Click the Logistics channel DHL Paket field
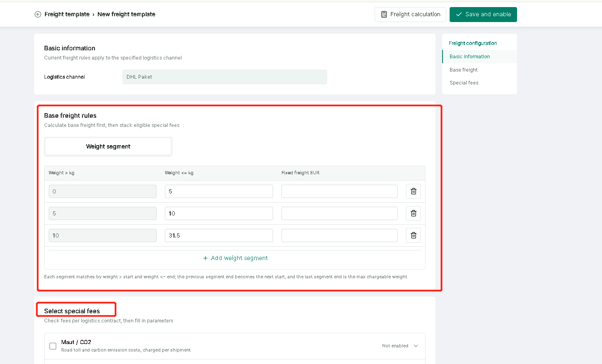Image resolution: width=602 pixels, height=364 pixels. pos(225,77)
